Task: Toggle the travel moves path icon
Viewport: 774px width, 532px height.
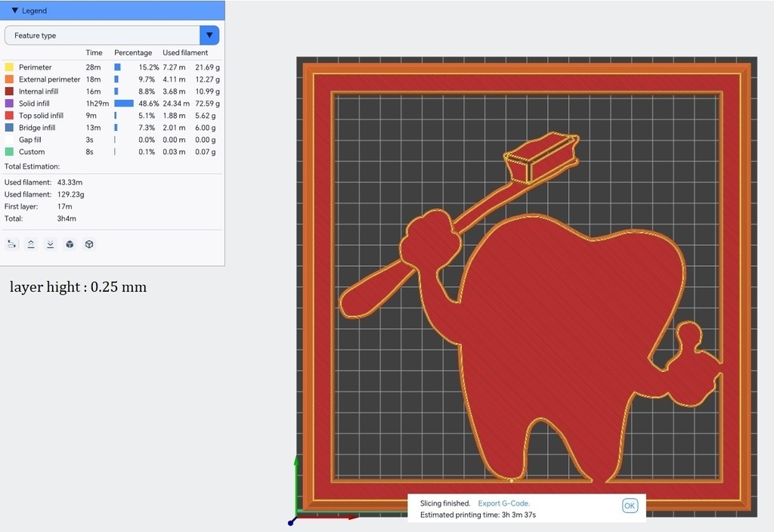Action: point(12,244)
